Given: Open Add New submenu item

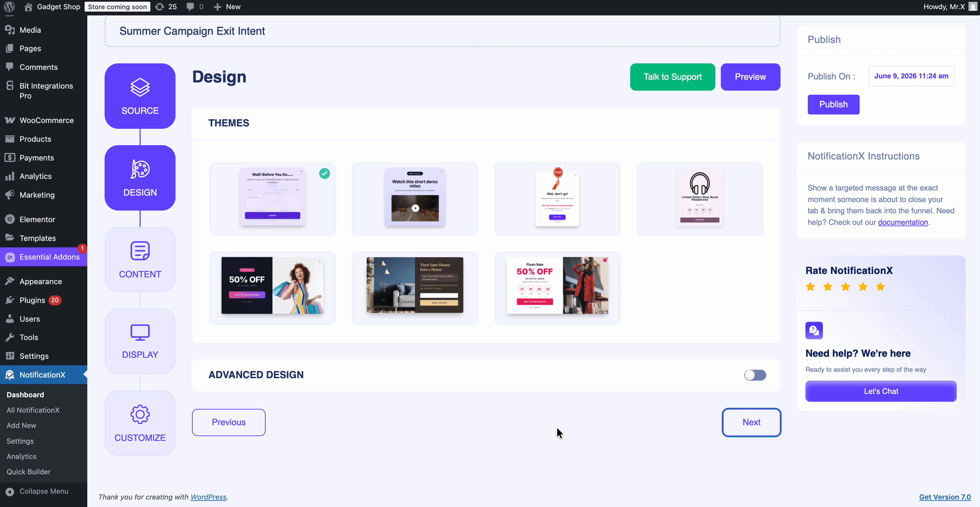Looking at the screenshot, I should [21, 425].
